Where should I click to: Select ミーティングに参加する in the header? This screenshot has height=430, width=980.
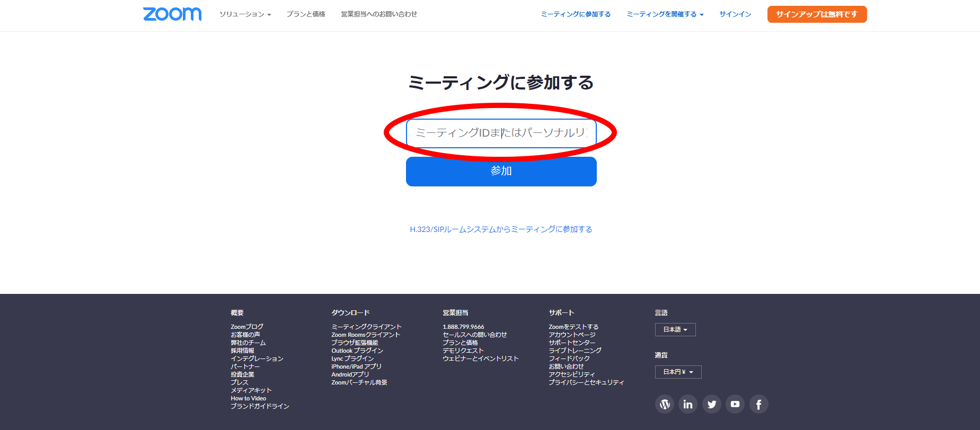tap(576, 14)
